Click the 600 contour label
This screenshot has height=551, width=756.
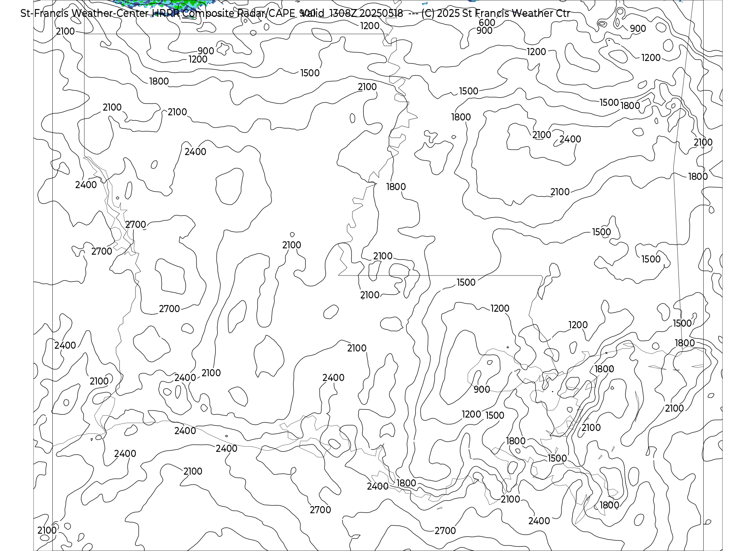[487, 23]
